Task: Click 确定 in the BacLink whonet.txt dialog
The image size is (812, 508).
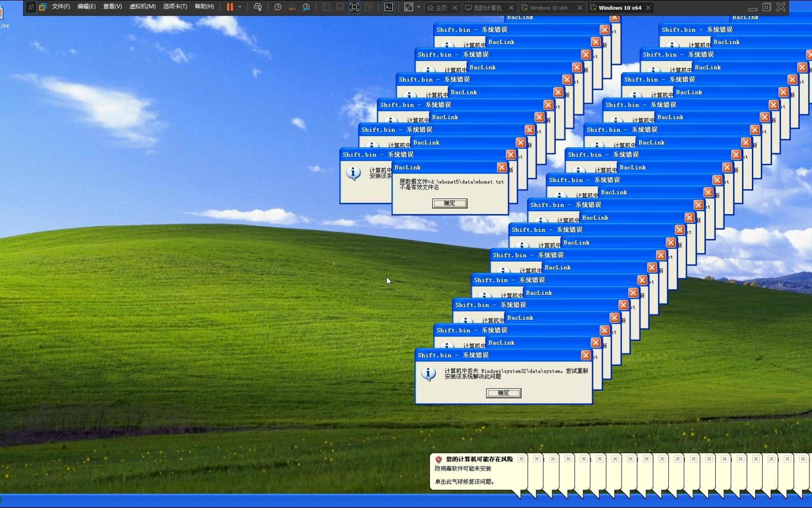Action: click(x=450, y=203)
